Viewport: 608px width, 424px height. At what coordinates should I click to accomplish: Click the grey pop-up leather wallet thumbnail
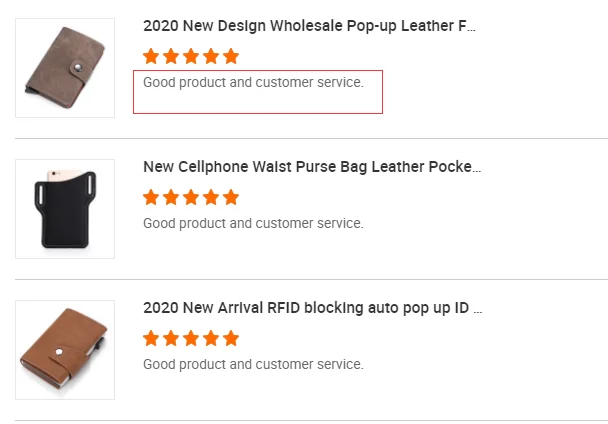coord(64,68)
